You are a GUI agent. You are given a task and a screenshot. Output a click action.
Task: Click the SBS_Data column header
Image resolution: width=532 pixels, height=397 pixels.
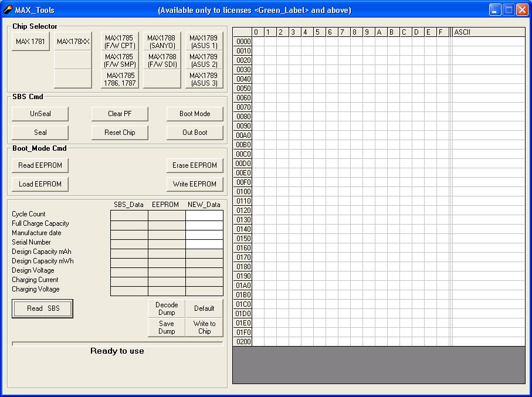pos(128,205)
